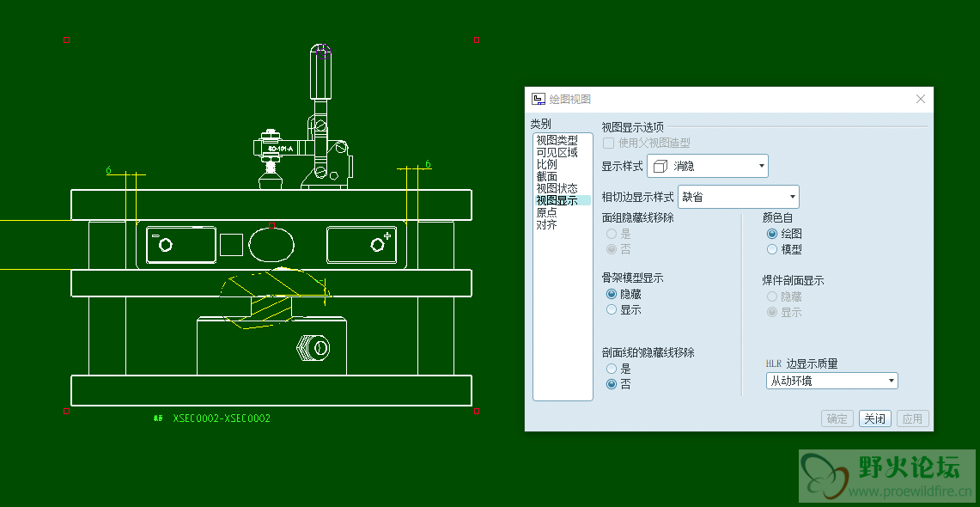Open the HLR 边显示质量 dropdown

[831, 381]
